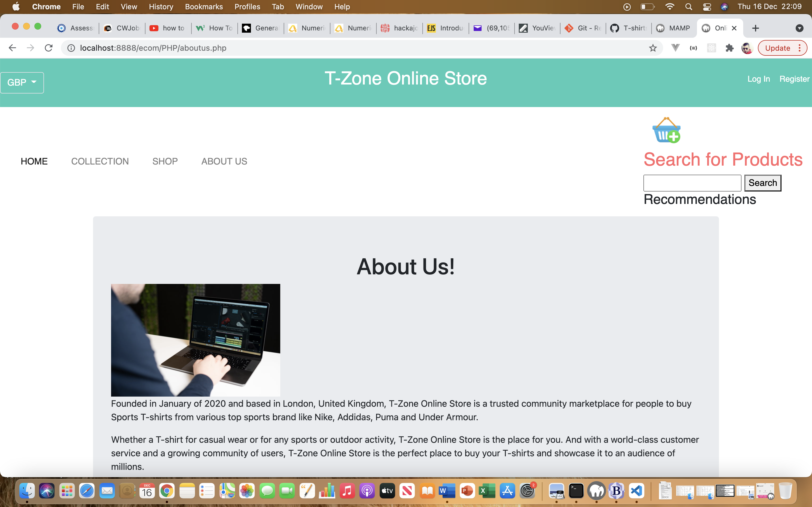Click the JSON formatter extension icon
Screen dimensions: 812x507
[693, 48]
